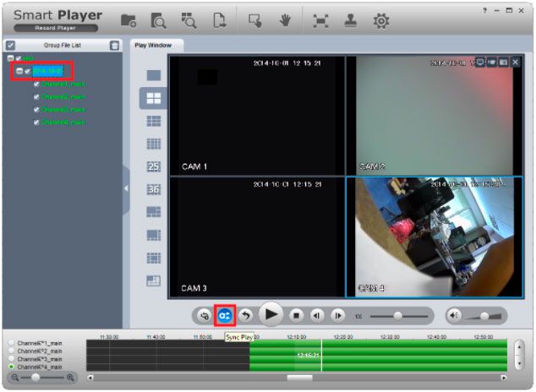
Task: Click the Sync Play button
Action: 225,315
